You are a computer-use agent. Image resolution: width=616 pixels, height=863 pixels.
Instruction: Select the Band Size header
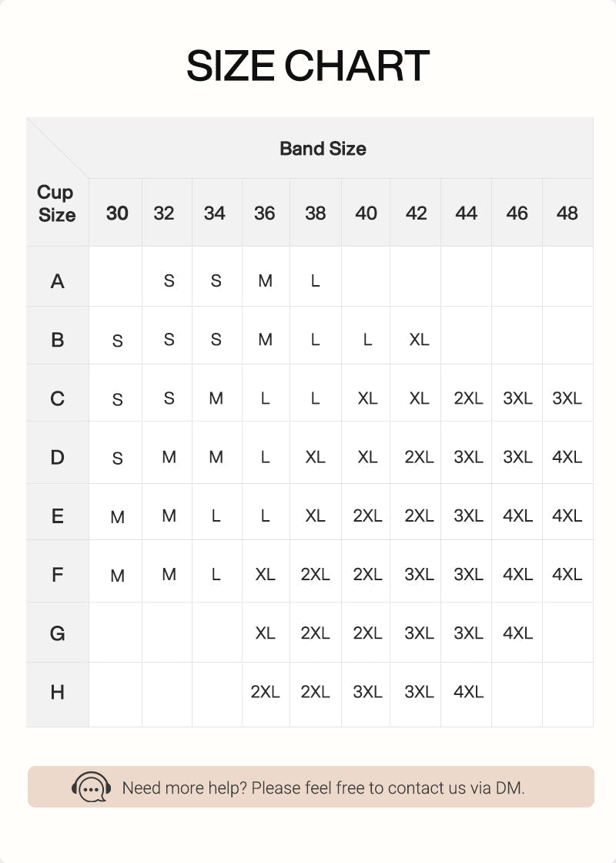[323, 149]
